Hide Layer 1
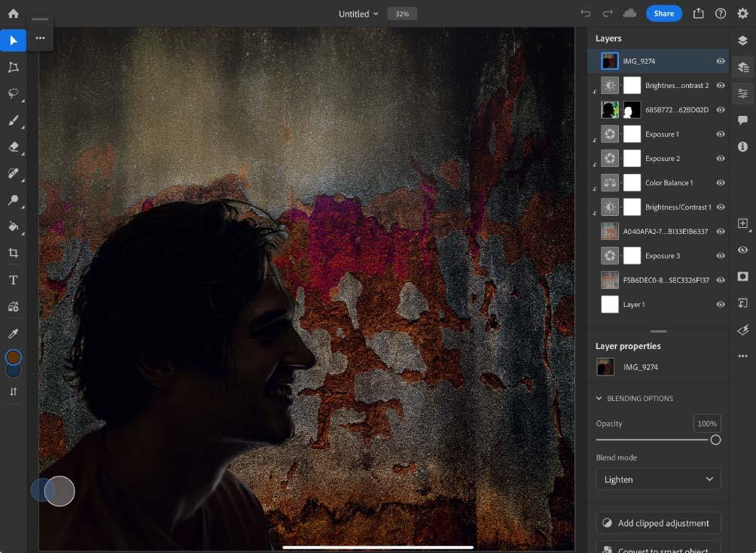Viewport: 756px width, 553px height. click(x=721, y=305)
